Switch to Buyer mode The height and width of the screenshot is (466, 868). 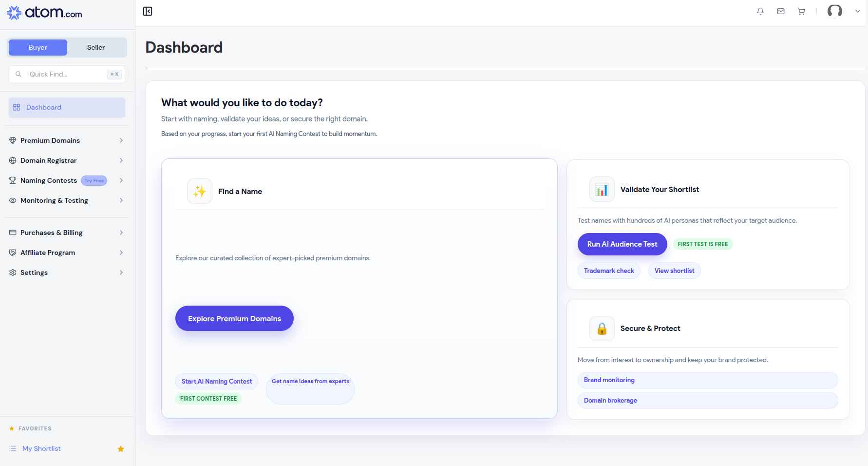click(x=38, y=47)
